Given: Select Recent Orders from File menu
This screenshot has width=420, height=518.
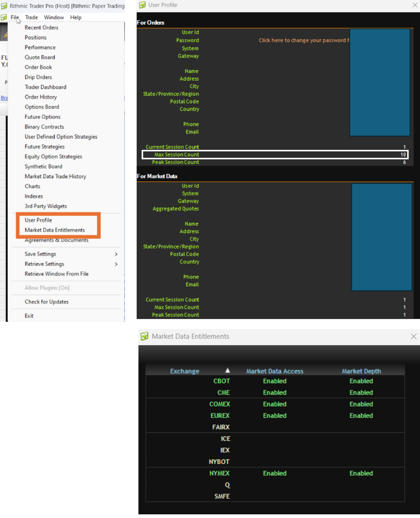Looking at the screenshot, I should 41,28.
